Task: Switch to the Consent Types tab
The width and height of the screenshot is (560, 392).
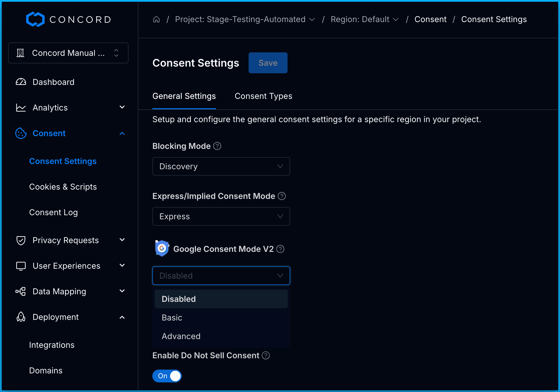Action: point(263,96)
